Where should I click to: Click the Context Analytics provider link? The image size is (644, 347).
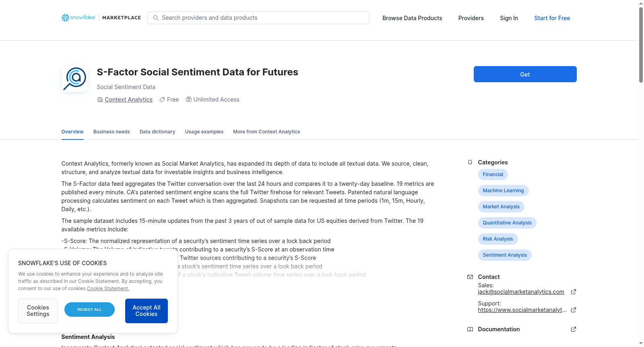pos(128,100)
